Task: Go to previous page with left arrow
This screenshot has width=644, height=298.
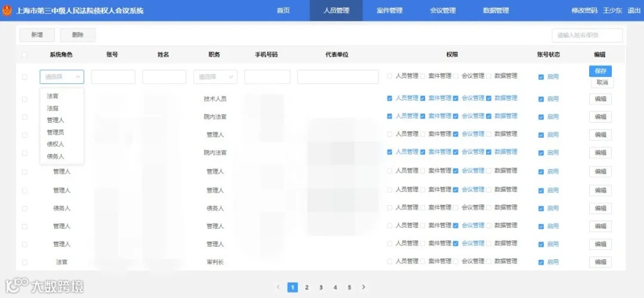Action: 278,287
